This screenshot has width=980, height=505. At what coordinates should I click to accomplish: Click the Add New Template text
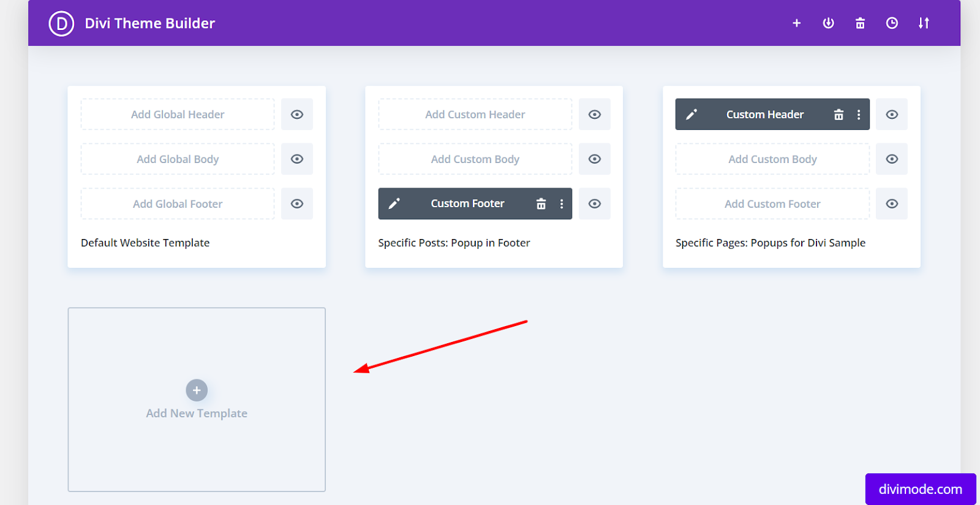coord(197,414)
